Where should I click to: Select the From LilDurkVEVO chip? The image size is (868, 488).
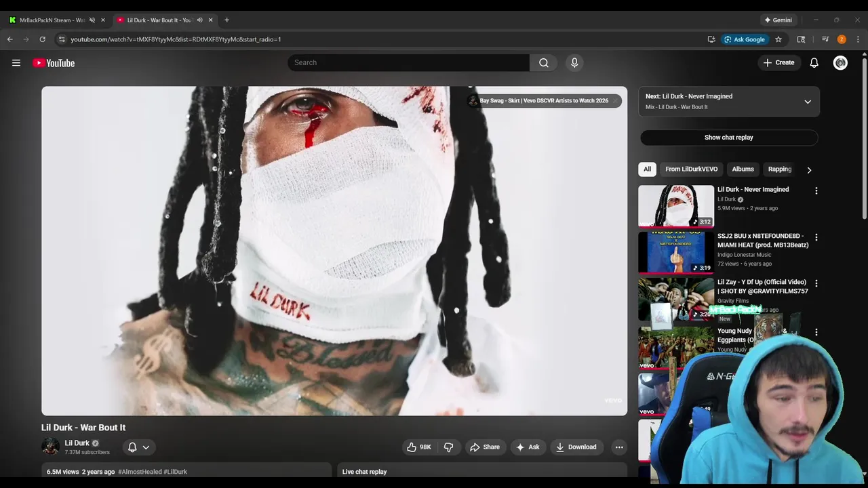[691, 169]
